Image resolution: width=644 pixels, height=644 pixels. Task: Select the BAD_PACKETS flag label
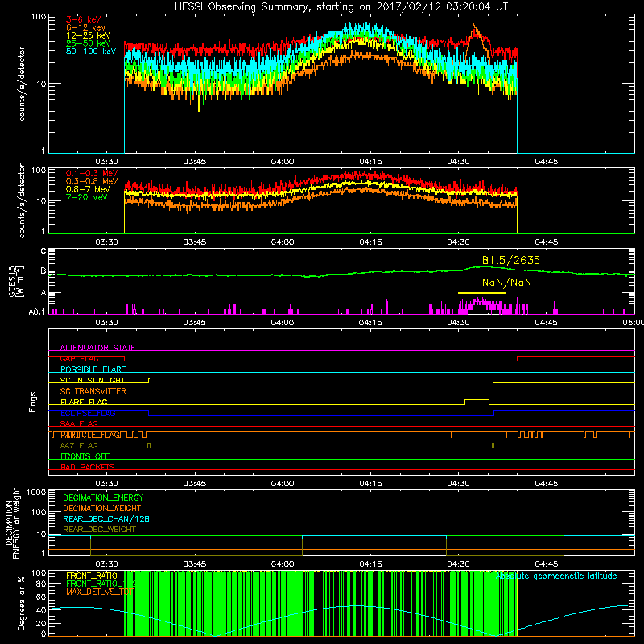point(88,467)
